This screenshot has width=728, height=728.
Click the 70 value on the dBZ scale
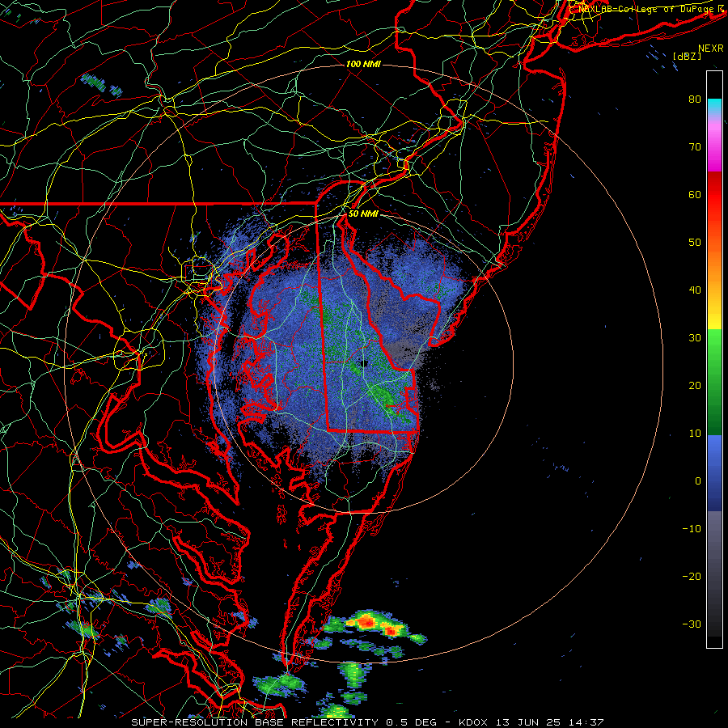tap(695, 146)
